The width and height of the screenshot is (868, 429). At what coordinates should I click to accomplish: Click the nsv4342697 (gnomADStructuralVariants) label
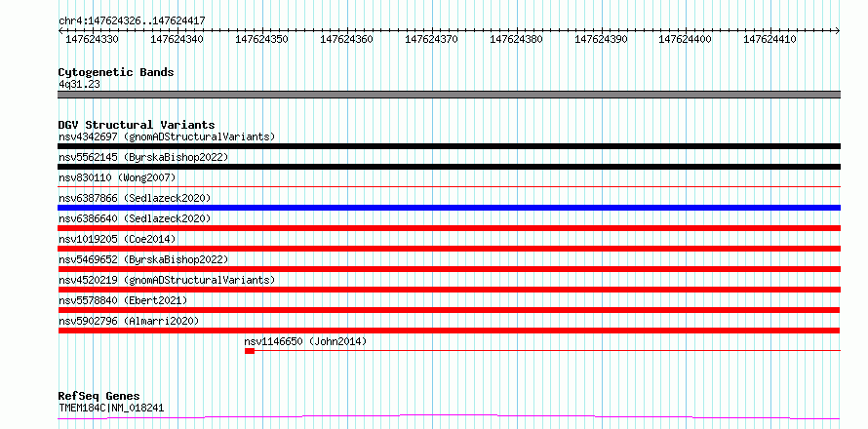167,136
